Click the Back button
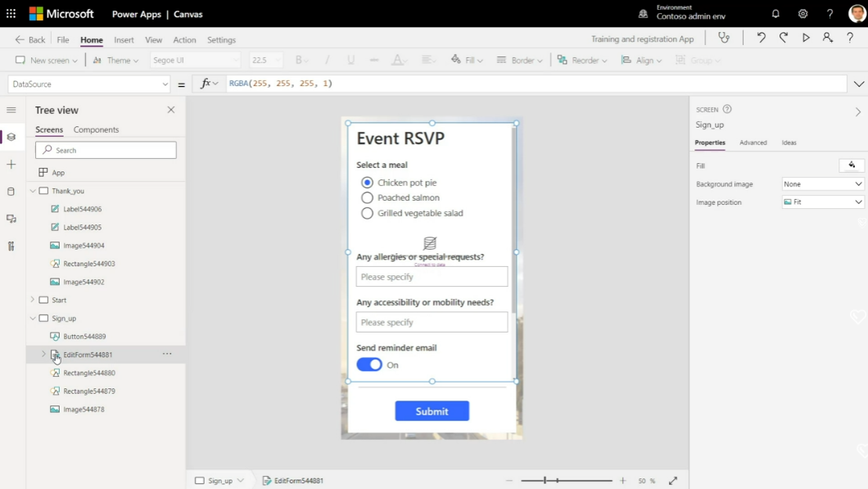 tap(30, 40)
